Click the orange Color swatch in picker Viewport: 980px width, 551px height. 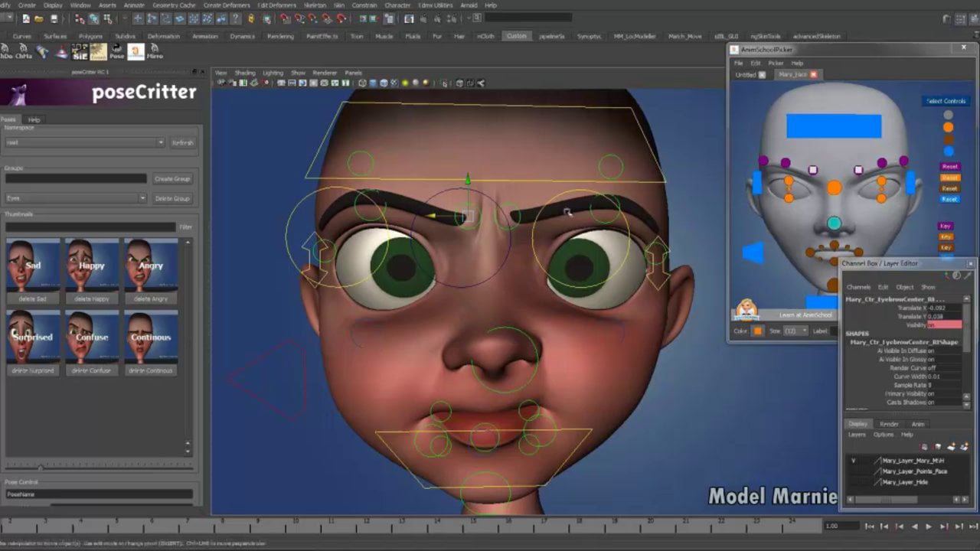758,331
